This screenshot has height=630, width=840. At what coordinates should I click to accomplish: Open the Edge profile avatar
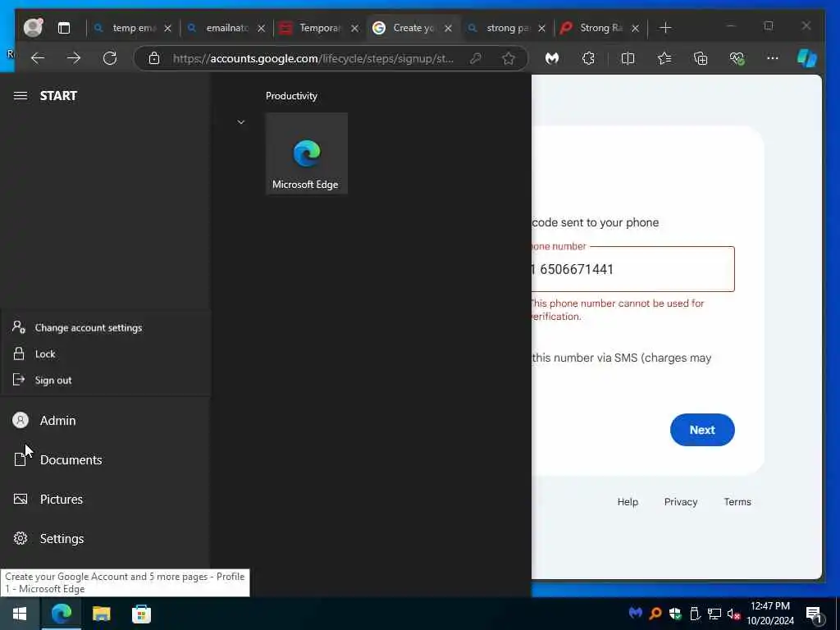[33, 27]
